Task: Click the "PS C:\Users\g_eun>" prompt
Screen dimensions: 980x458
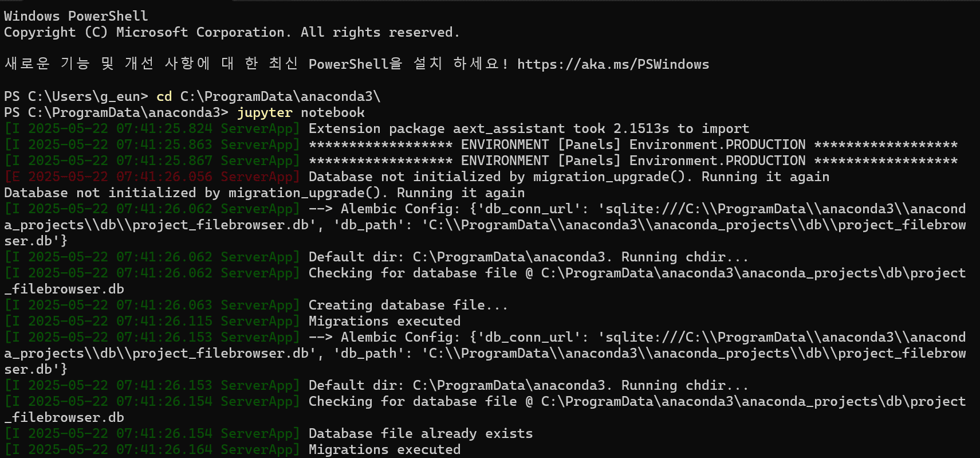Action: coord(76,96)
